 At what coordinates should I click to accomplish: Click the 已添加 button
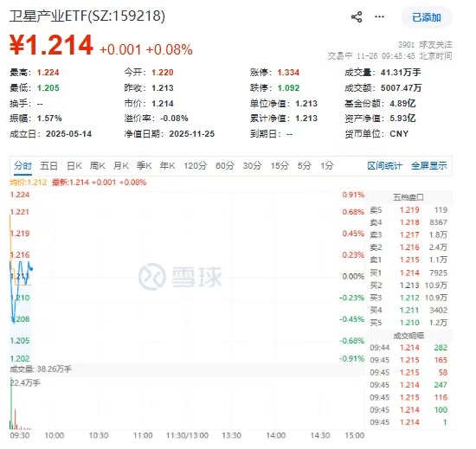click(427, 17)
